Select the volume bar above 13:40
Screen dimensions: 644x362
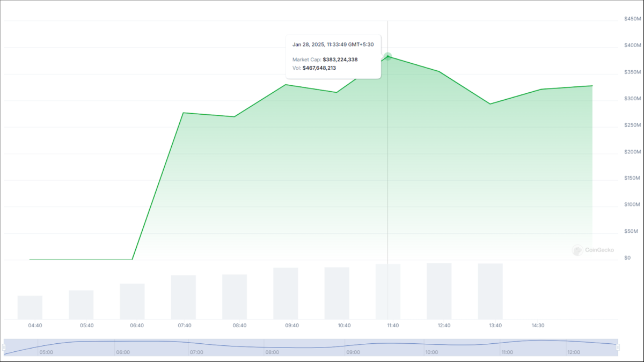[x=490, y=291]
